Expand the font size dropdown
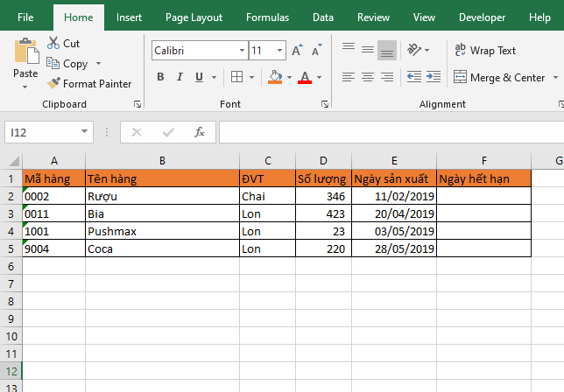This screenshot has width=564, height=392. 280,51
